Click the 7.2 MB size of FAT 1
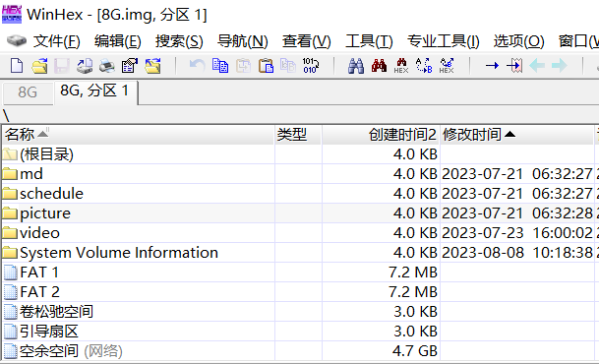The image size is (599, 364). click(413, 273)
